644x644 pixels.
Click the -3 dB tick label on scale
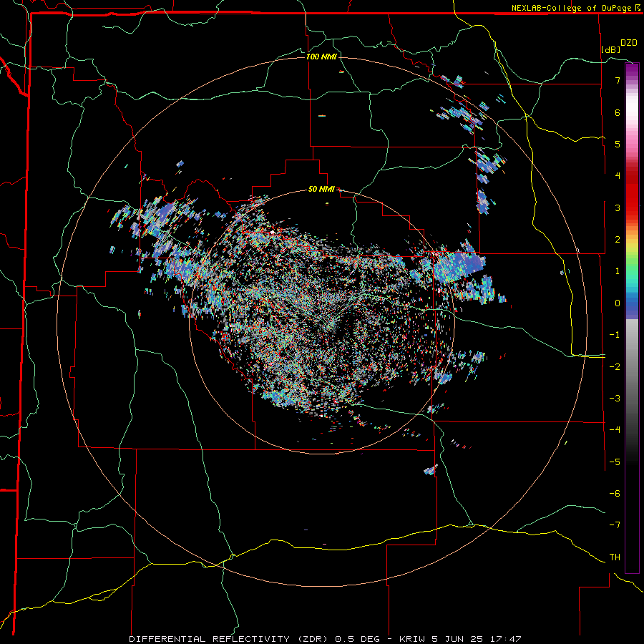(615, 399)
